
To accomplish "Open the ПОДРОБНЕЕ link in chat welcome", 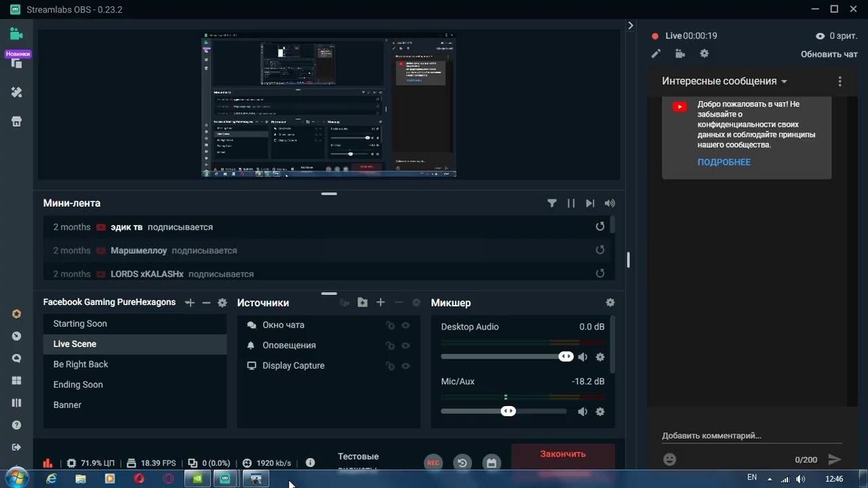I will 724,162.
